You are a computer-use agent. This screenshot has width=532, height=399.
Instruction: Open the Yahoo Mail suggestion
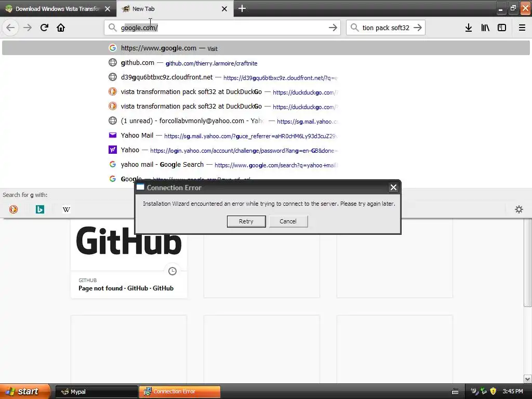[265, 136]
